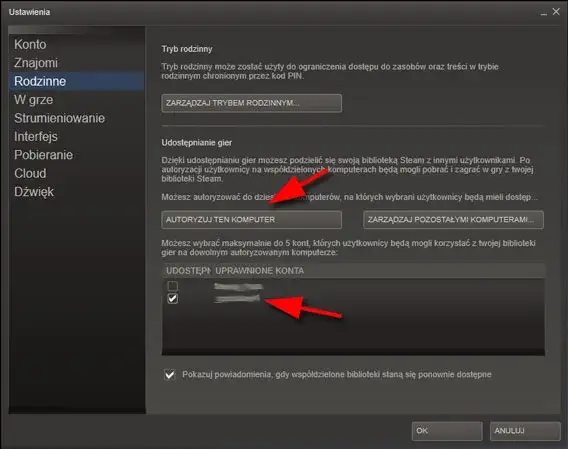
Task: Cancel changes with Anuluj button
Action: tap(525, 431)
